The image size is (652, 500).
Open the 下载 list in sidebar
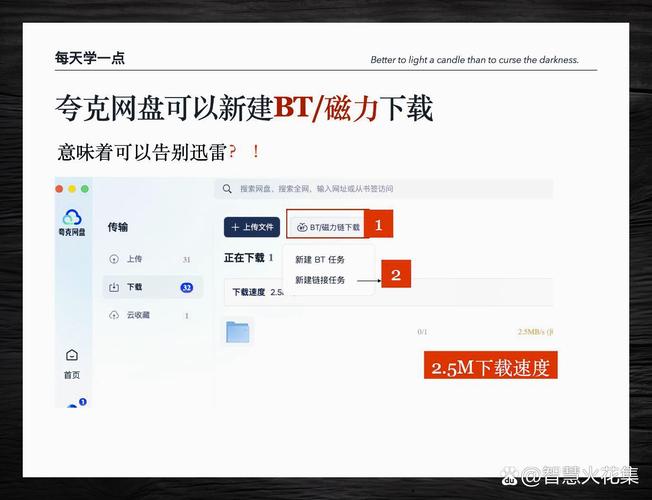click(x=152, y=287)
